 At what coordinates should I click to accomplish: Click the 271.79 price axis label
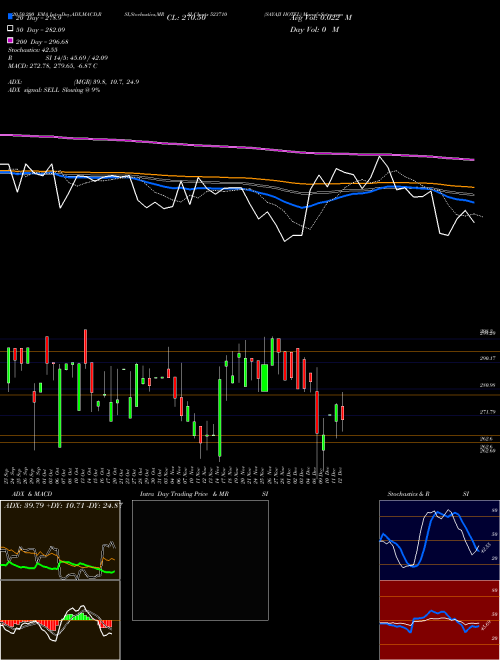488,412
